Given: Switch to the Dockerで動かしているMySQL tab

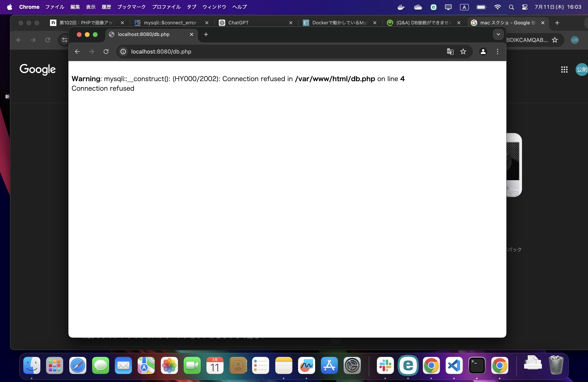Looking at the screenshot, I should (340, 23).
